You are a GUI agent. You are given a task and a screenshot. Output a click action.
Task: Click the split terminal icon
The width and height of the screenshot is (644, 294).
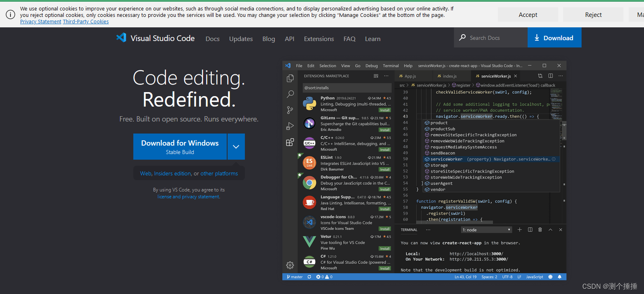530,230
